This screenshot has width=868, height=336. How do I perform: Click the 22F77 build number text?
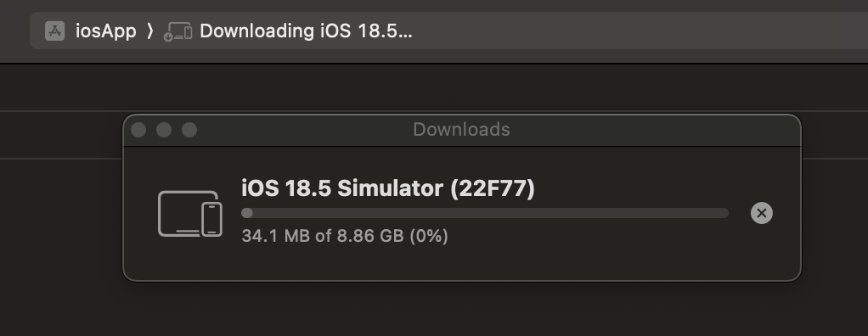[492, 188]
